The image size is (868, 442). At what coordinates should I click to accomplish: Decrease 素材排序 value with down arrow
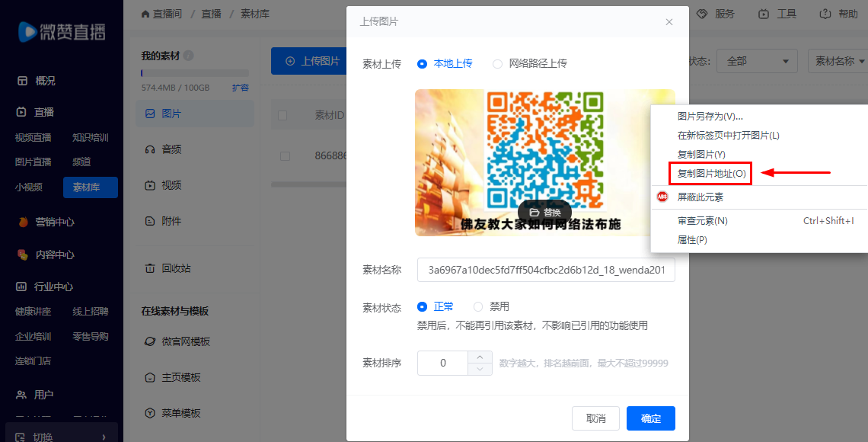[480, 370]
